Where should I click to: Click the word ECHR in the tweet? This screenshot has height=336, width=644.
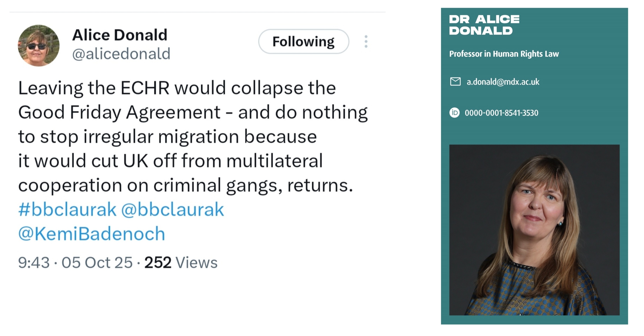pos(145,88)
